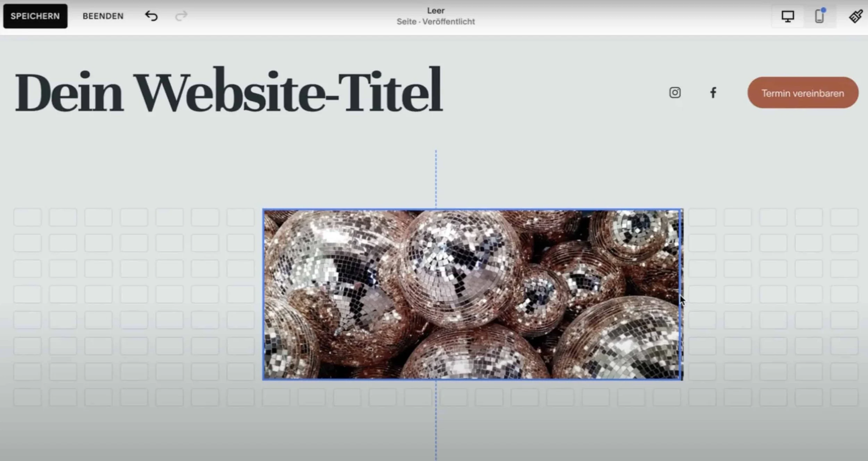This screenshot has height=461, width=868.
Task: Click the top-left cell of the layout grid
Action: [x=28, y=217]
